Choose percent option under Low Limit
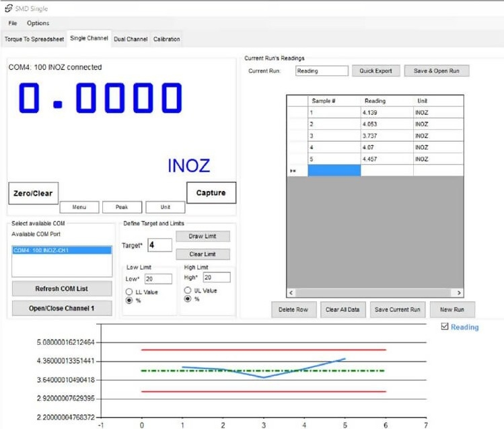 point(129,300)
